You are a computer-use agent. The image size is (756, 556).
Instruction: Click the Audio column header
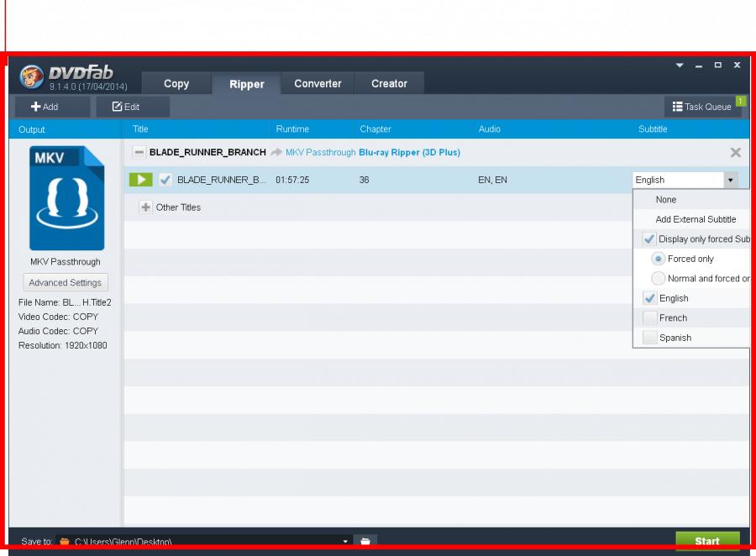pos(490,129)
